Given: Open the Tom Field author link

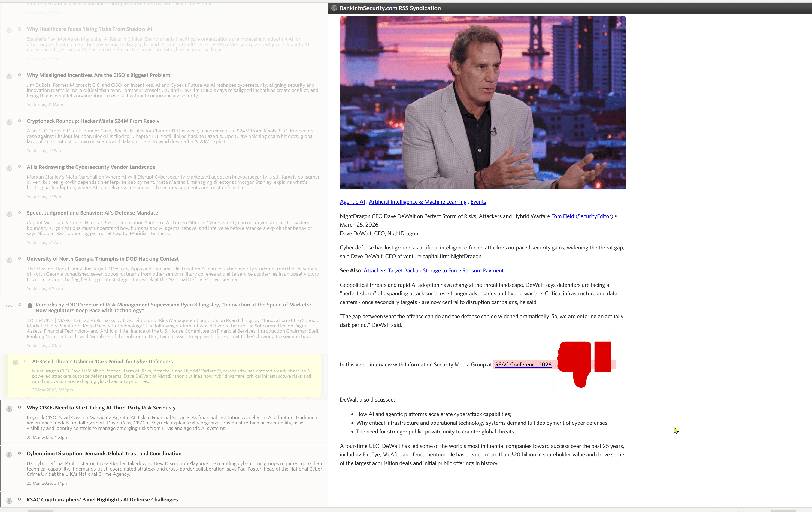Looking at the screenshot, I should [562, 216].
